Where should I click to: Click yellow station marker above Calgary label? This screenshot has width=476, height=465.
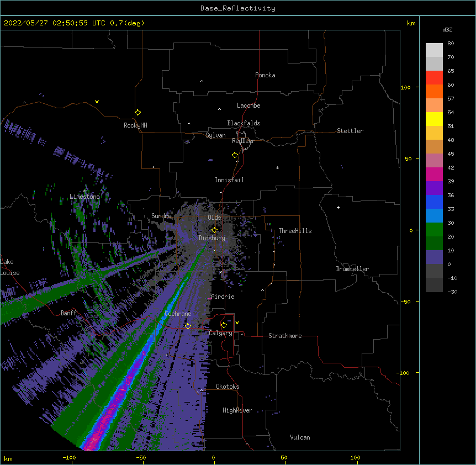pos(224,325)
